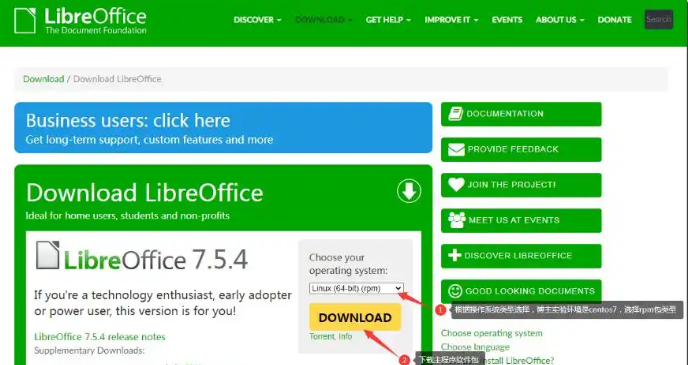
Task: Click the DISCOVER LIBREOFFICE plus icon
Action: (455, 255)
